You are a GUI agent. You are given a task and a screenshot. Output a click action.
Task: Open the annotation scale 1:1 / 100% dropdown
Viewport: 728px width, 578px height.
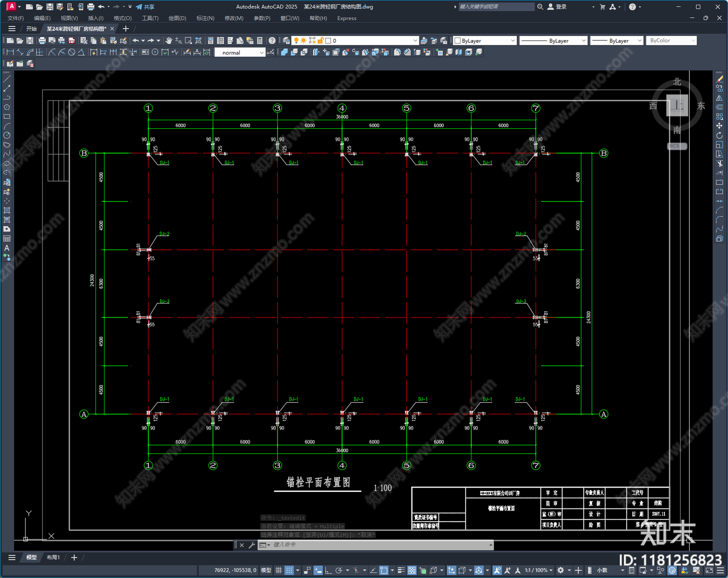[539, 570]
